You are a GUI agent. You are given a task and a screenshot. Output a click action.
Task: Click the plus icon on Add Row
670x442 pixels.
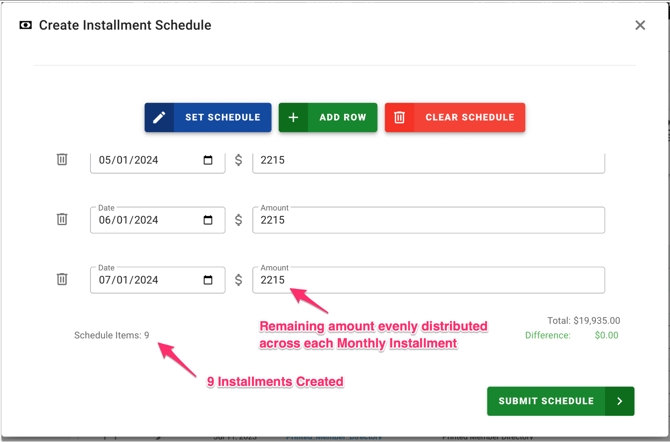tap(293, 118)
